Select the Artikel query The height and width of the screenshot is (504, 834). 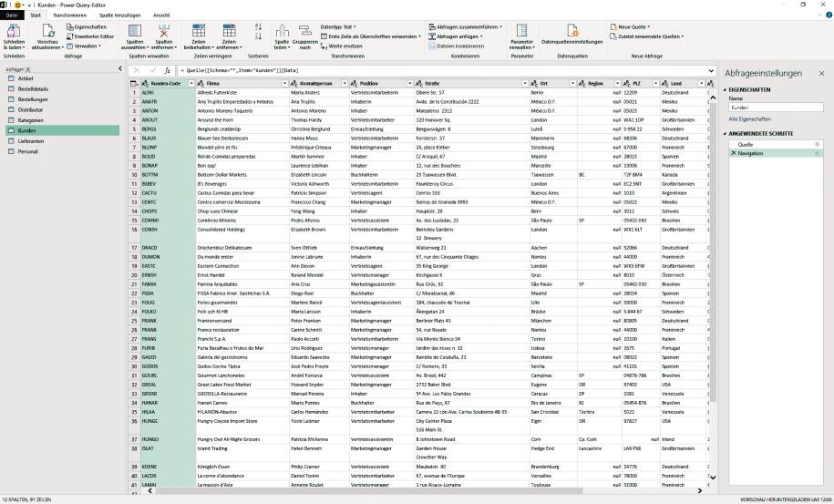click(61, 78)
